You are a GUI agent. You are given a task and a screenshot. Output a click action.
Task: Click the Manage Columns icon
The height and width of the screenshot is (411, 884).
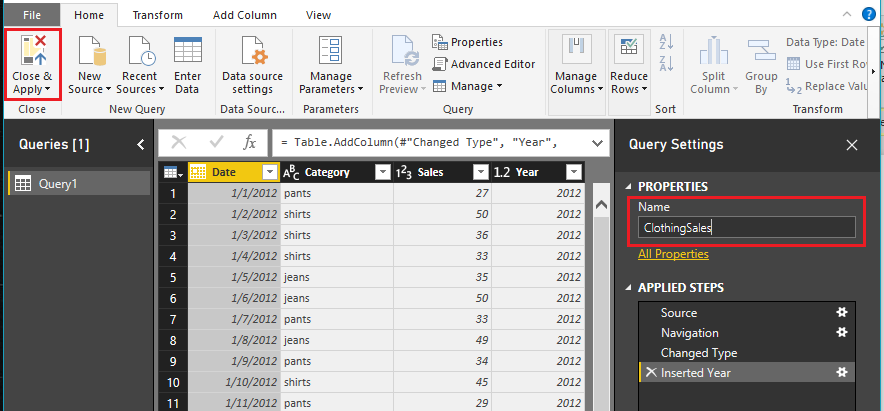pyautogui.click(x=574, y=51)
